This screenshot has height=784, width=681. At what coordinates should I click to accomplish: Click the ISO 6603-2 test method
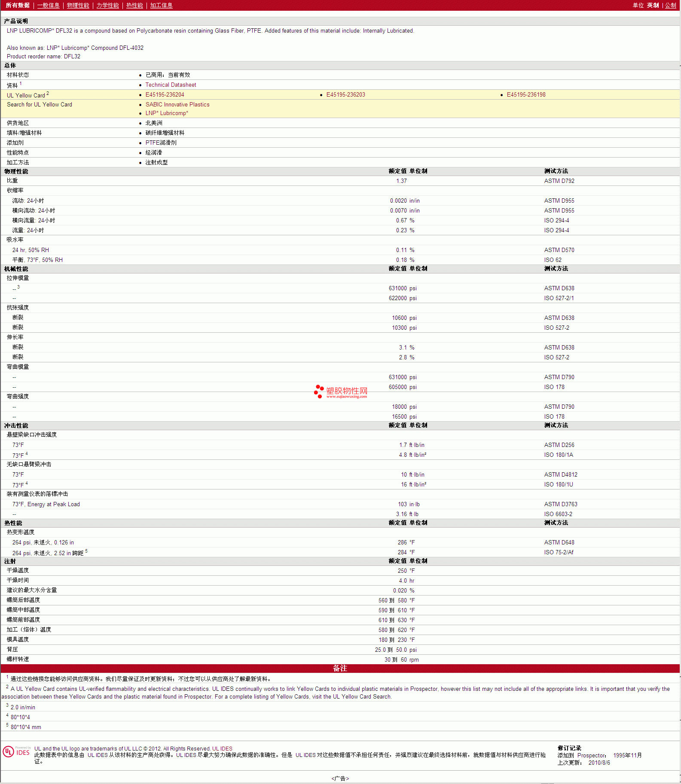[x=558, y=514]
